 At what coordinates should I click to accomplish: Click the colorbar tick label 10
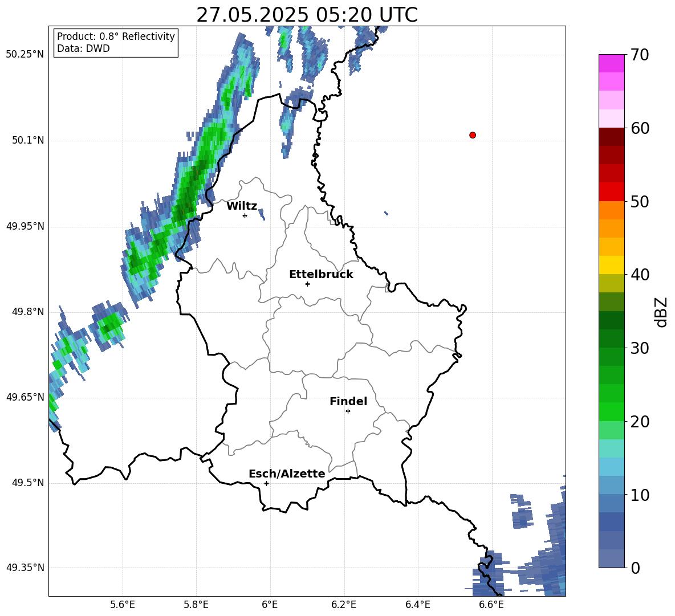click(x=640, y=495)
